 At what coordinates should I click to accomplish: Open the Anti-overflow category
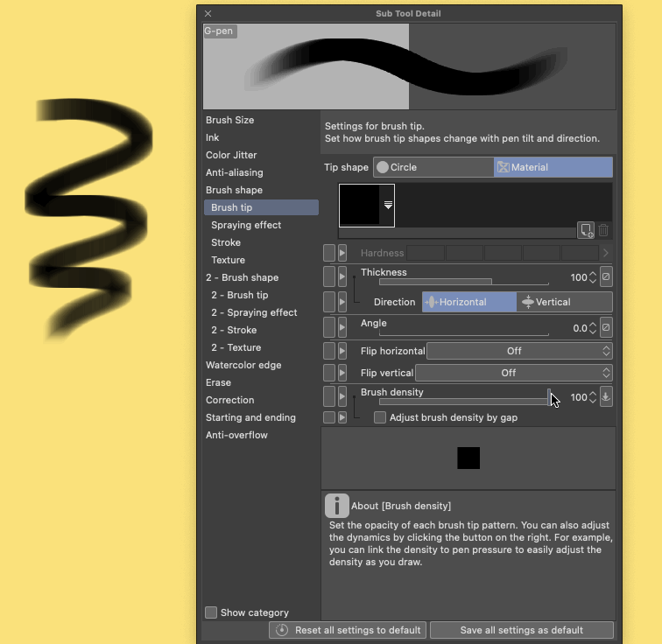tap(260, 435)
